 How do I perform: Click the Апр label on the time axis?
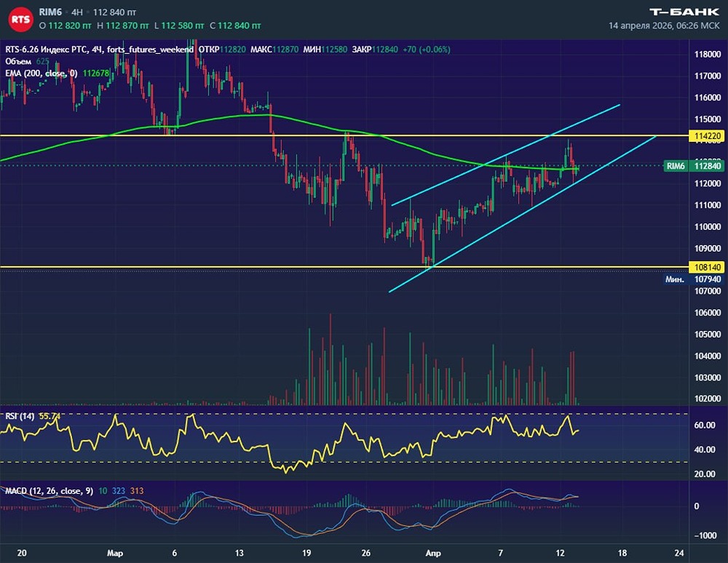[432, 554]
